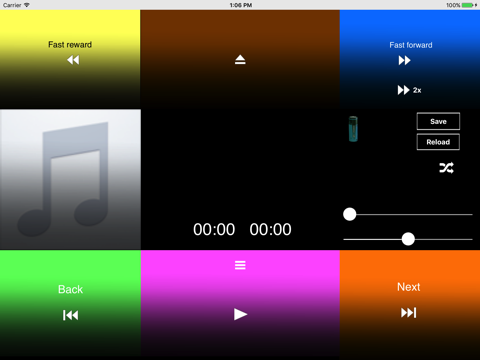Click the Next label
Screen dimensions: 480x360
(x=409, y=287)
